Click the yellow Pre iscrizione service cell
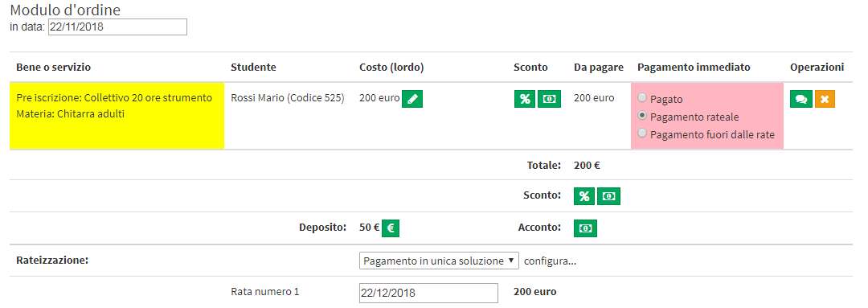Viewport: 868px width, 308px height. 117,115
